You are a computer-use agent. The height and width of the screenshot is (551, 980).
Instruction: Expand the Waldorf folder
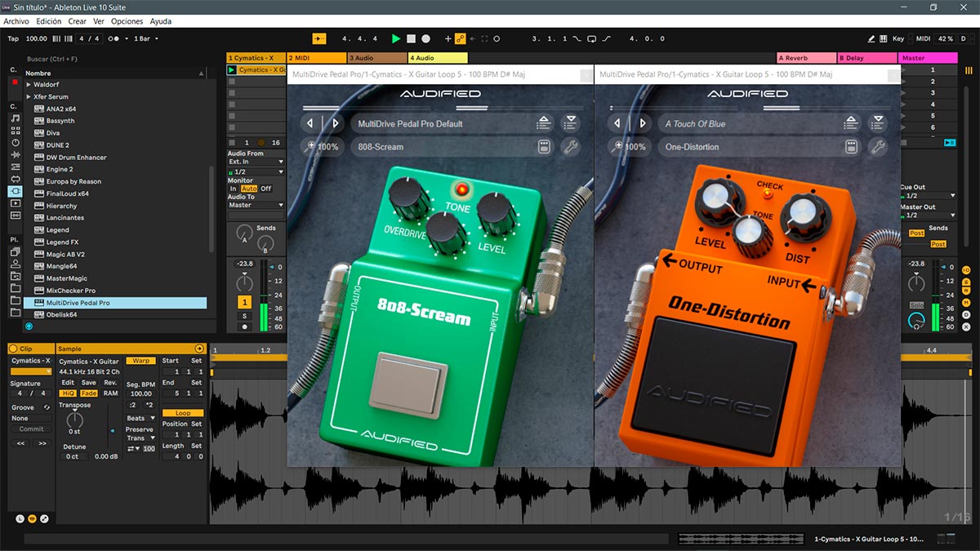29,84
